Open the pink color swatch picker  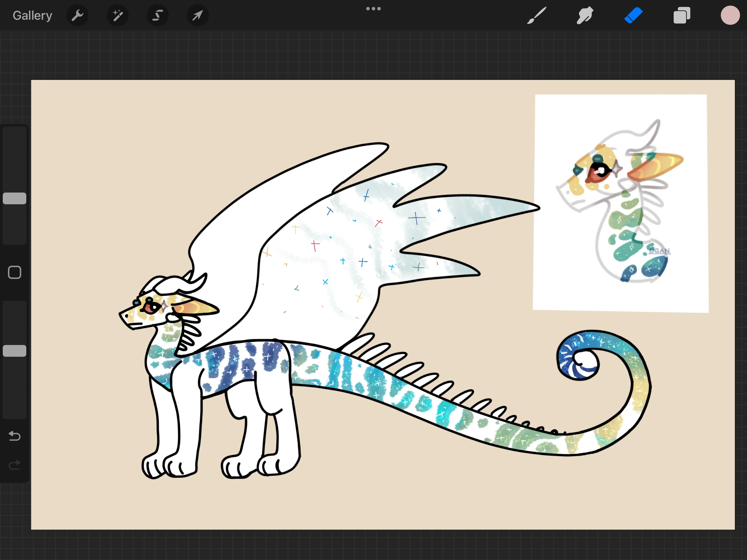click(730, 16)
